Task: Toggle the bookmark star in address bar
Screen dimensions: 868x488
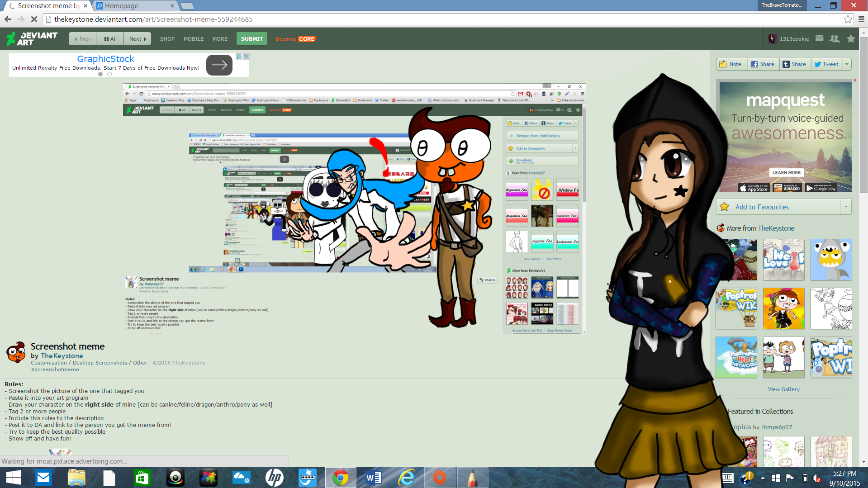Action: coord(848,19)
